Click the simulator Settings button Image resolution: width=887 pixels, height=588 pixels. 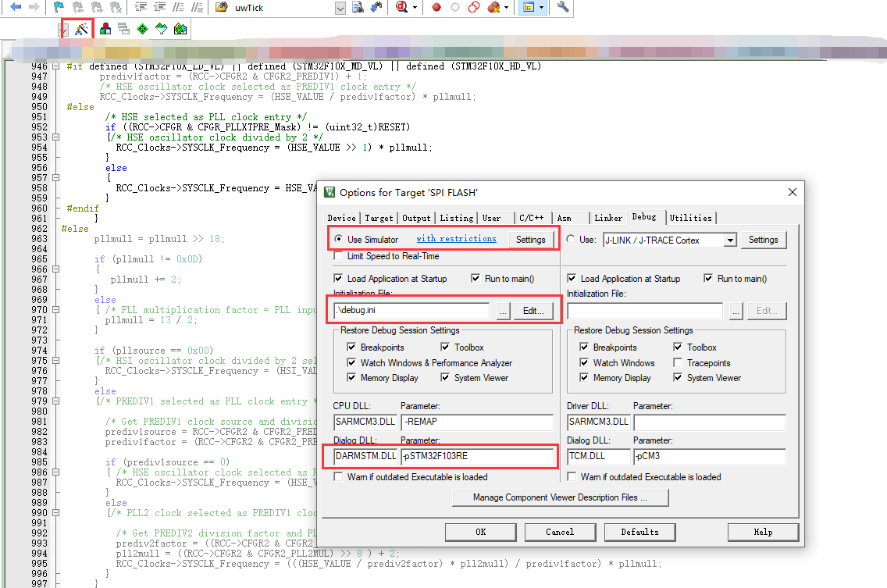click(530, 240)
